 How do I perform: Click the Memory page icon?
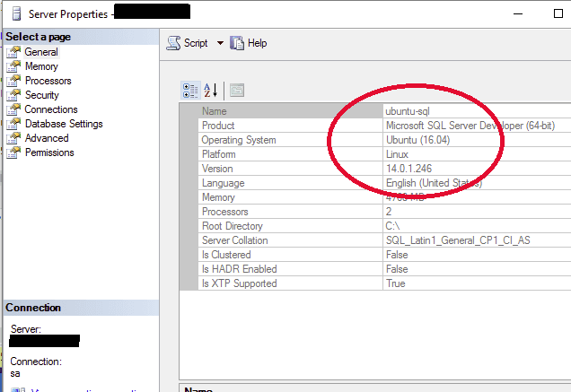coord(13,66)
